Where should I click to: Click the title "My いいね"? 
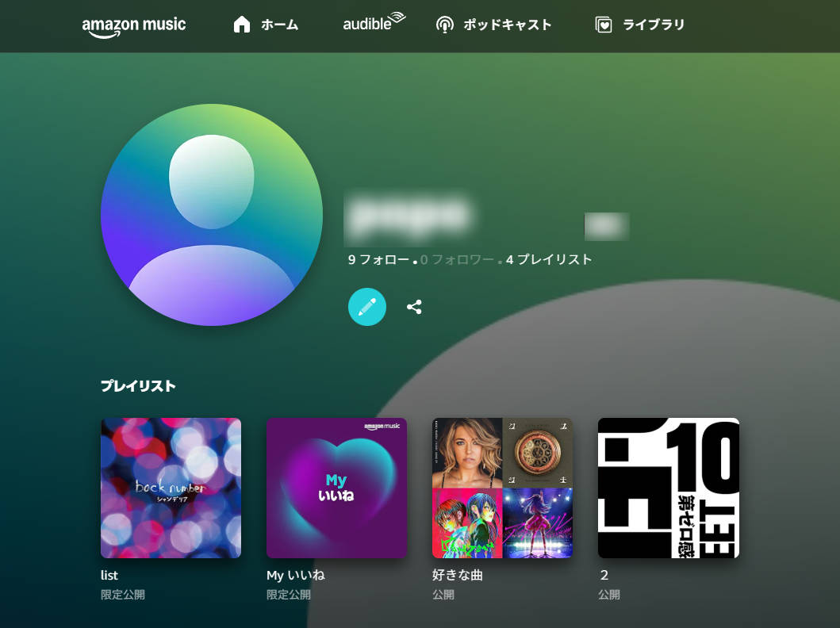pyautogui.click(x=296, y=576)
